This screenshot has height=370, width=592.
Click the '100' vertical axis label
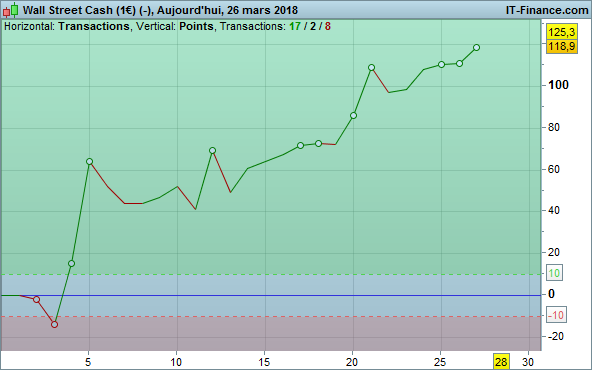558,85
